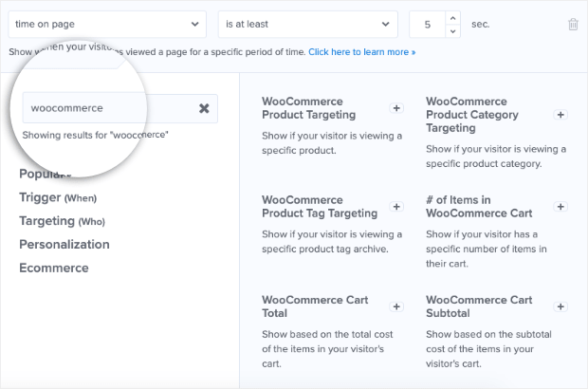588x389 pixels.
Task: Select the Targeting (Who) category
Action: pos(62,220)
